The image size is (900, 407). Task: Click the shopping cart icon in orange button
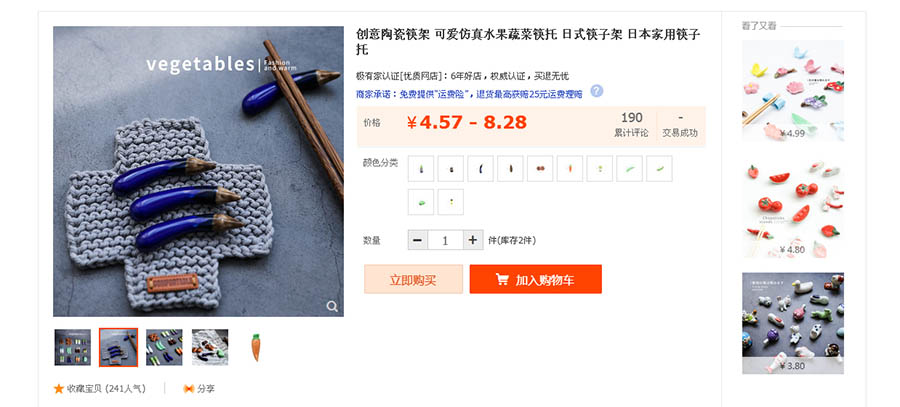click(502, 280)
